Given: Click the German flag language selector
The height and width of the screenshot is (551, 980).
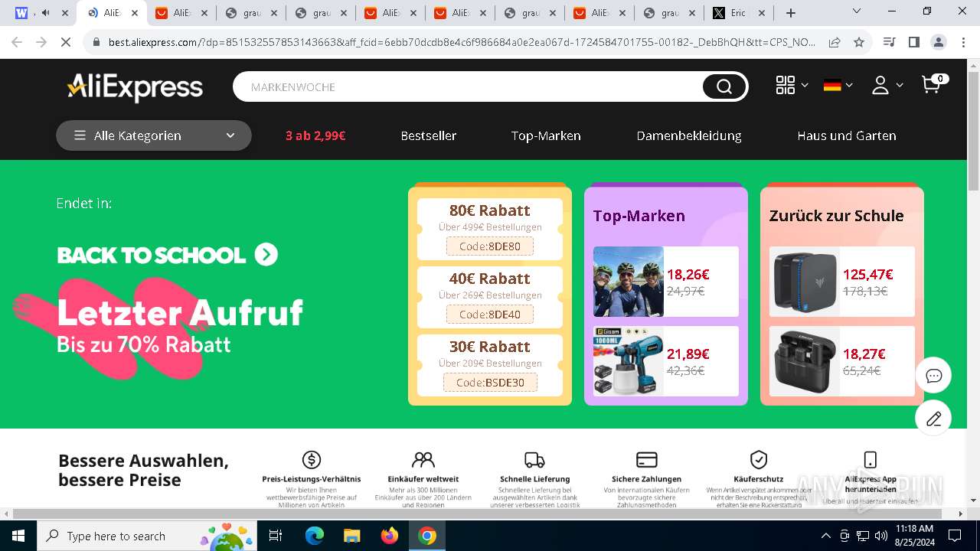Looking at the screenshot, I should (832, 86).
